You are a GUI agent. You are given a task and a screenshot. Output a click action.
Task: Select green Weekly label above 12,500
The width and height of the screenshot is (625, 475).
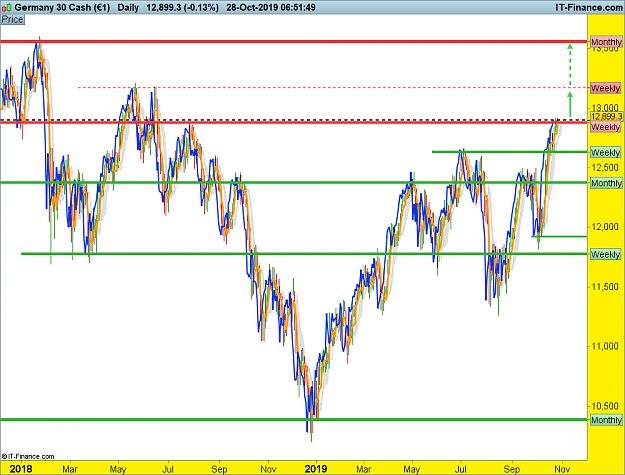605,153
